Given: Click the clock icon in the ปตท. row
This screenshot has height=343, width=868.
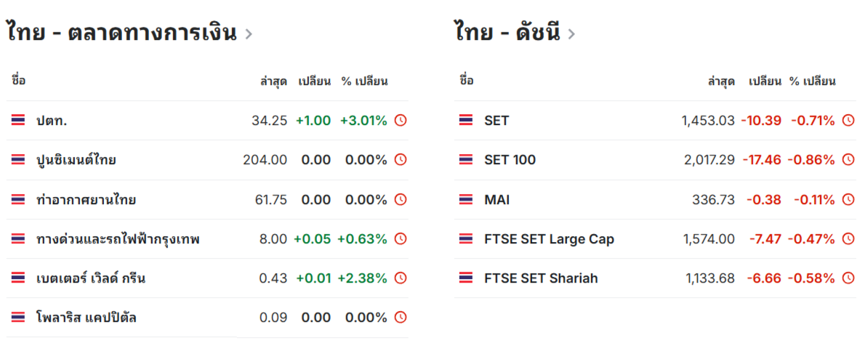Looking at the screenshot, I should tap(401, 120).
